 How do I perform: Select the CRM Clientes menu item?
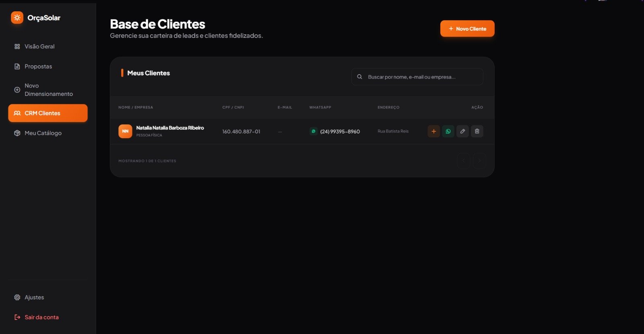click(x=48, y=113)
